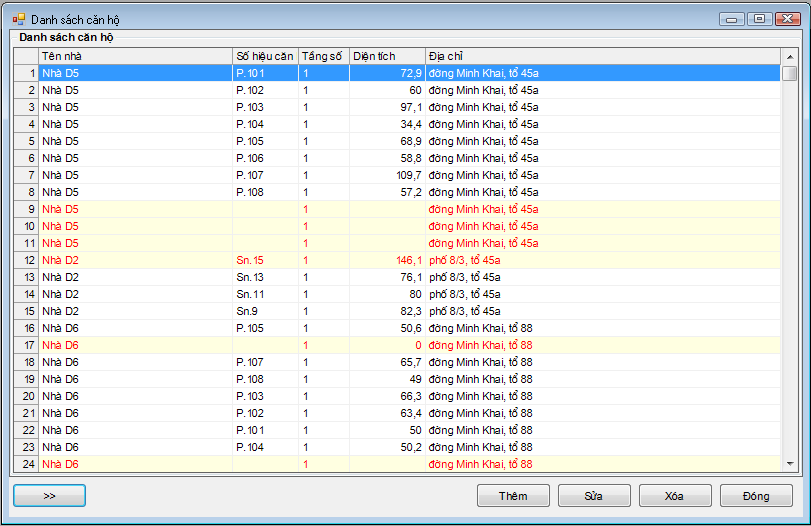811x526 pixels.
Task: Select the cell with area 109,7
Action: click(386, 175)
